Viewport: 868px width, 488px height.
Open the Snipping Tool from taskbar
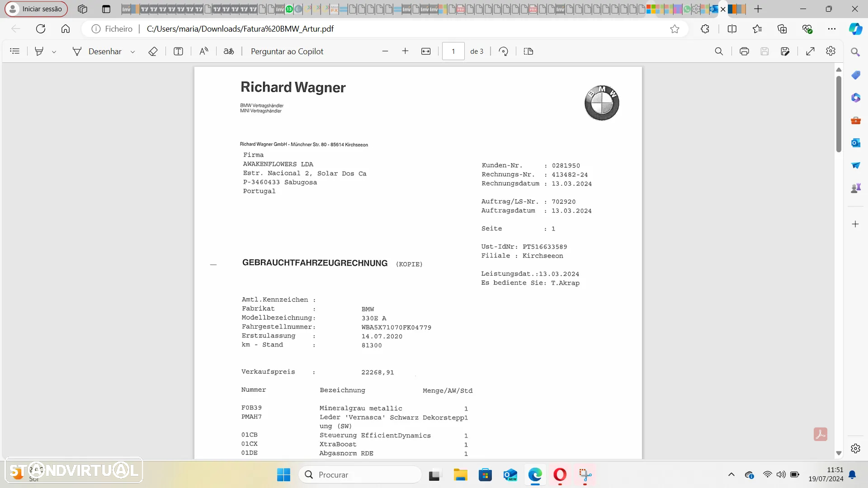pyautogui.click(x=585, y=475)
